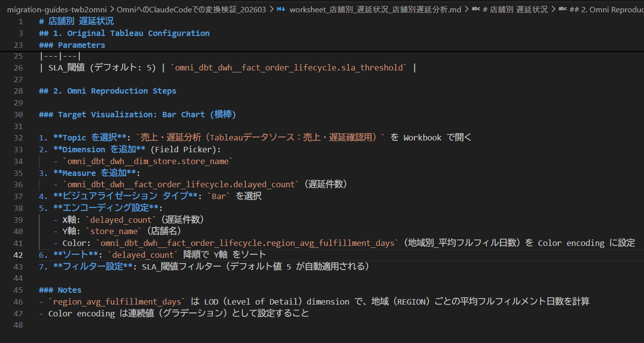This screenshot has height=343, width=644.
Task: Select line number 42 in the gutter
Action: click(x=18, y=255)
